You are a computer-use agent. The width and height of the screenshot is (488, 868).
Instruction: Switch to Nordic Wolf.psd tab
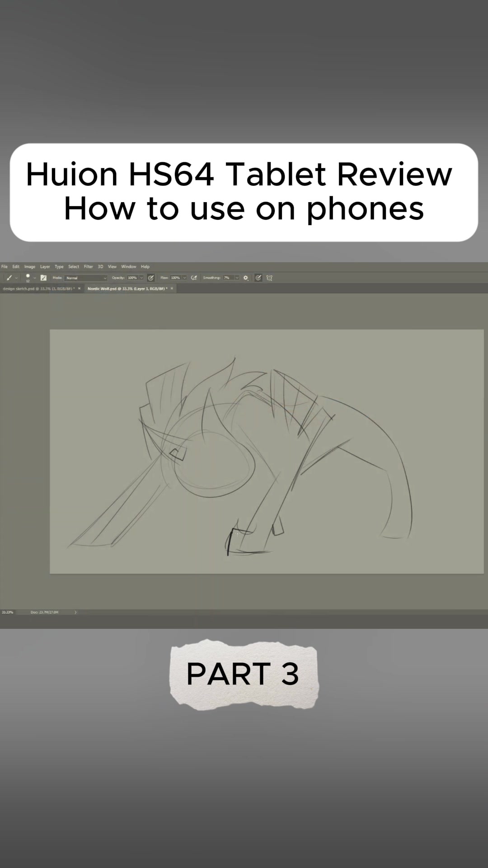click(x=127, y=288)
